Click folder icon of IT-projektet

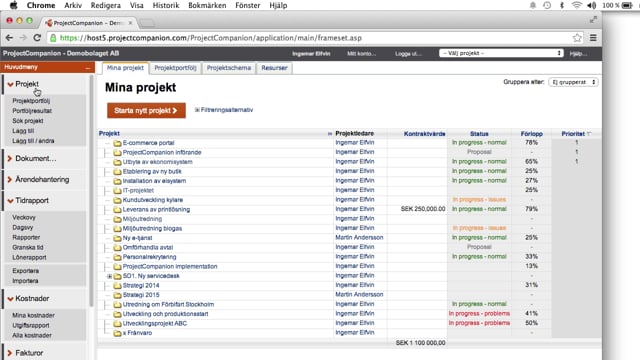pyautogui.click(x=118, y=190)
